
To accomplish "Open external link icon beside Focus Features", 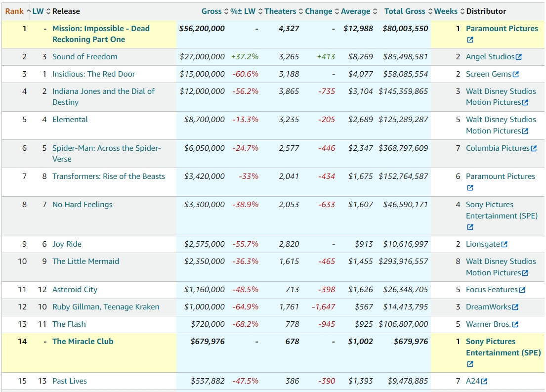I will coord(522,290).
